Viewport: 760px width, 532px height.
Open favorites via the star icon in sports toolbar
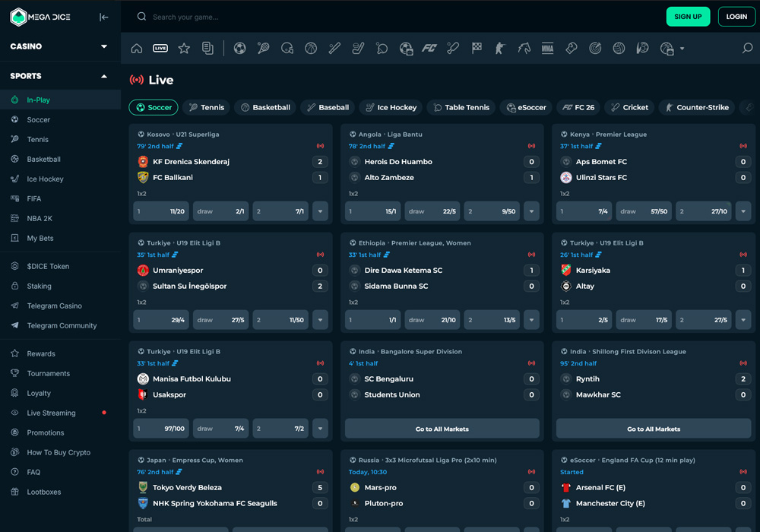184,47
